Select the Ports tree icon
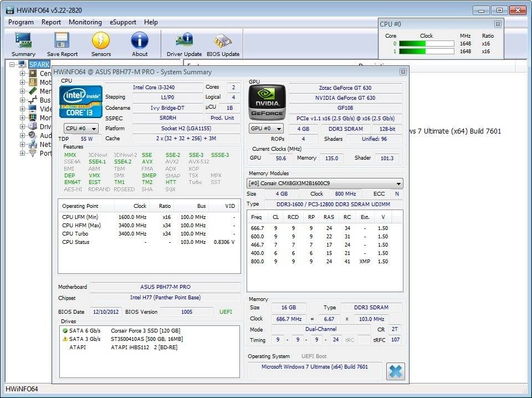532x398 pixels. [33, 153]
